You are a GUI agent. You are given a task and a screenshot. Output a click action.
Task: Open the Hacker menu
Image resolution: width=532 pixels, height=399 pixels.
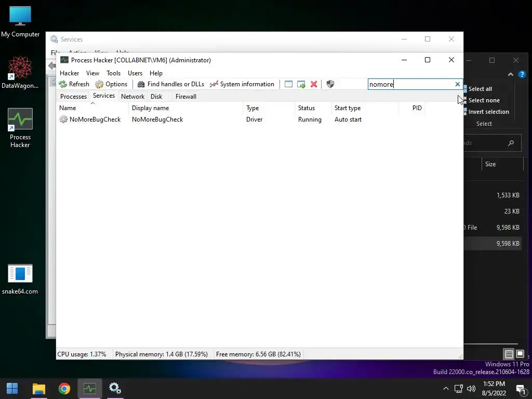[x=69, y=73]
